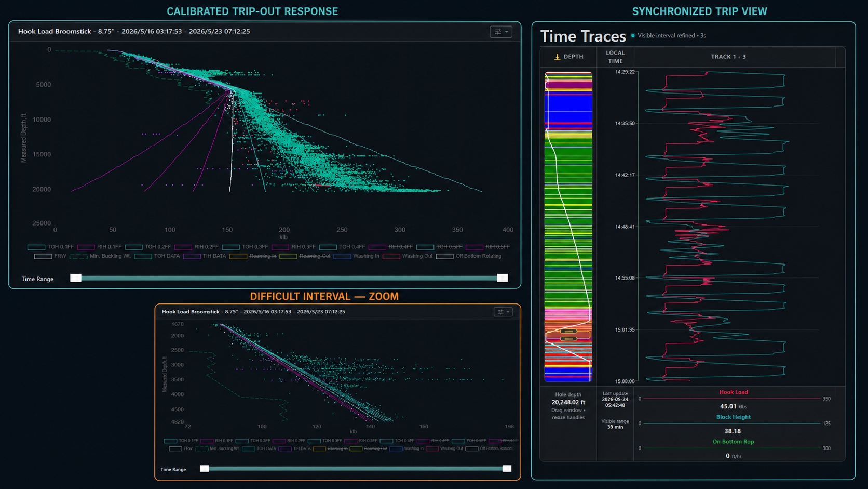
Task: Click lower handle marker in depth strip window
Action: coord(568,339)
